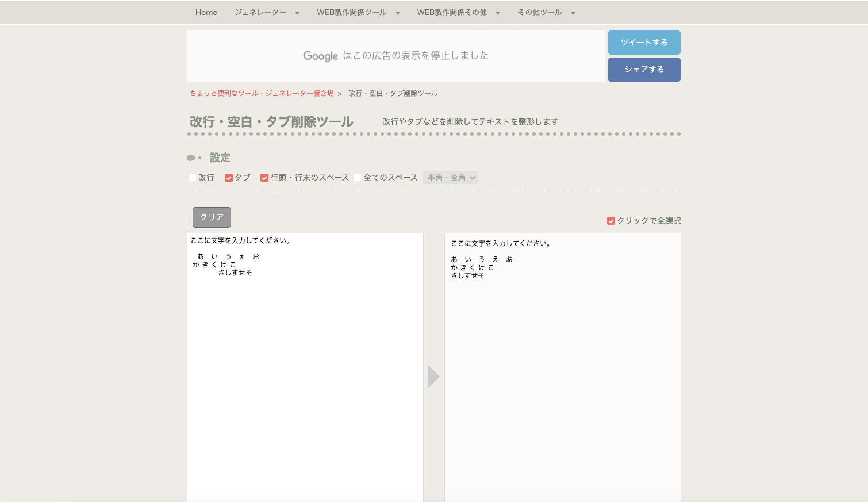This screenshot has height=502, width=868.
Task: Toggle 行頭・行末のスペース checkbox
Action: 264,178
